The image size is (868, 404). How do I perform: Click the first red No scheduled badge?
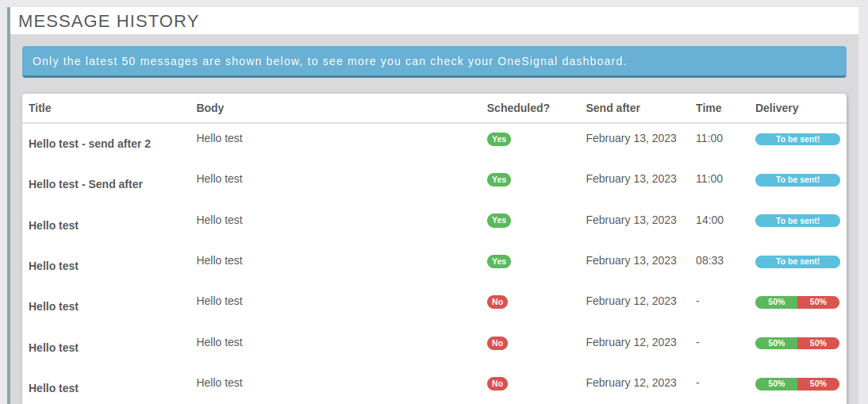[x=497, y=302]
